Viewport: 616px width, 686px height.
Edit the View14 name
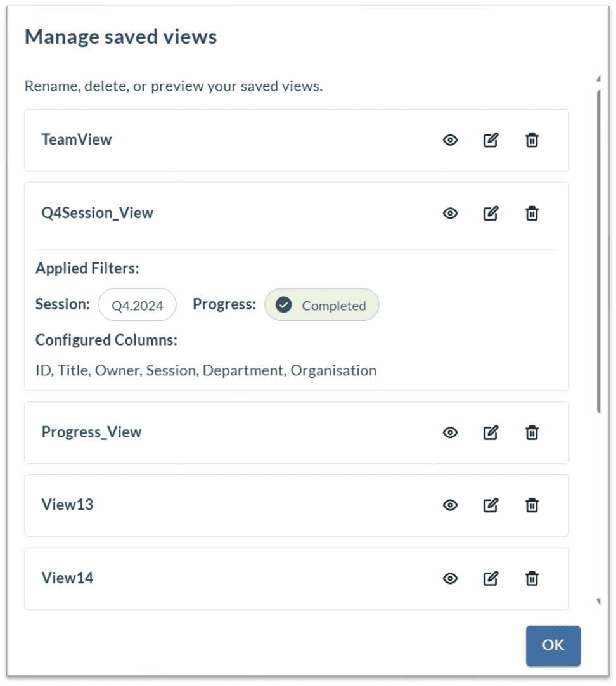(491, 579)
